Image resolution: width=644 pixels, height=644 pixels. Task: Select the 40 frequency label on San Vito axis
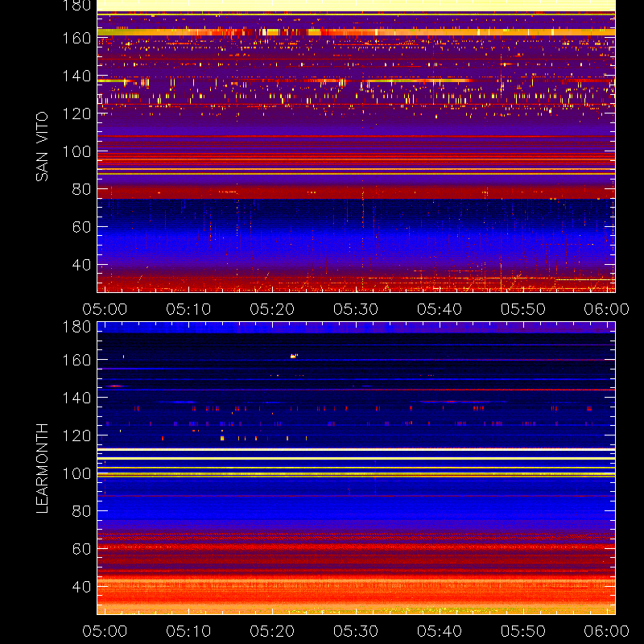pyautogui.click(x=81, y=265)
